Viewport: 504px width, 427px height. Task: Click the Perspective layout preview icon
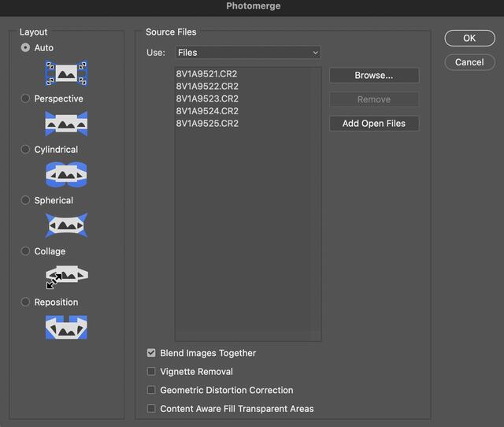coord(66,124)
